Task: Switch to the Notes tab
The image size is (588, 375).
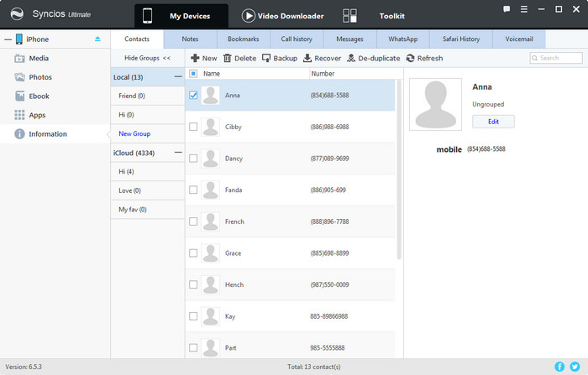Action: point(190,39)
